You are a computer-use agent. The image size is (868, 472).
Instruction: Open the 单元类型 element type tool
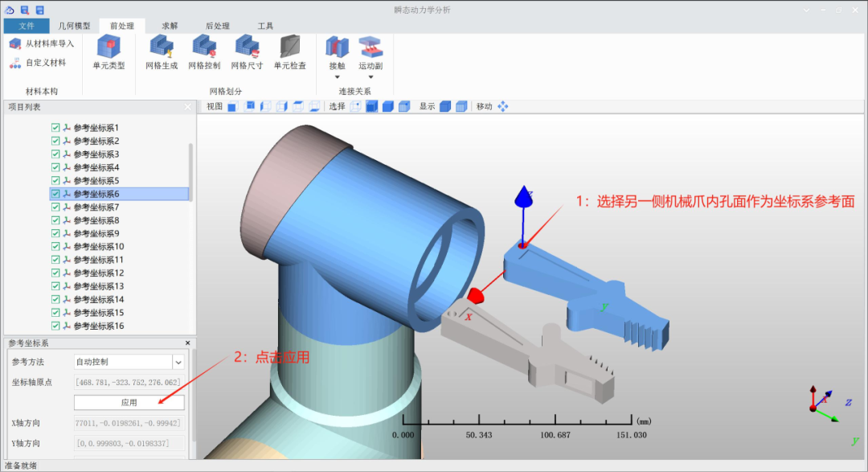108,53
